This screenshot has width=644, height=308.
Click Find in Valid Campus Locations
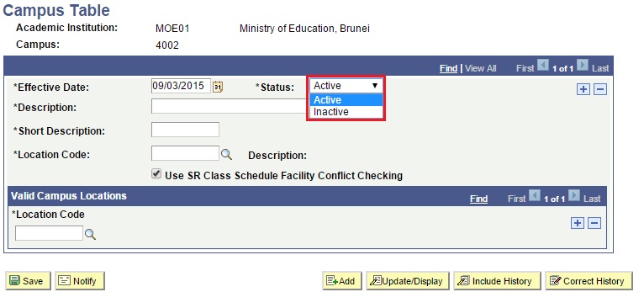coord(479,199)
